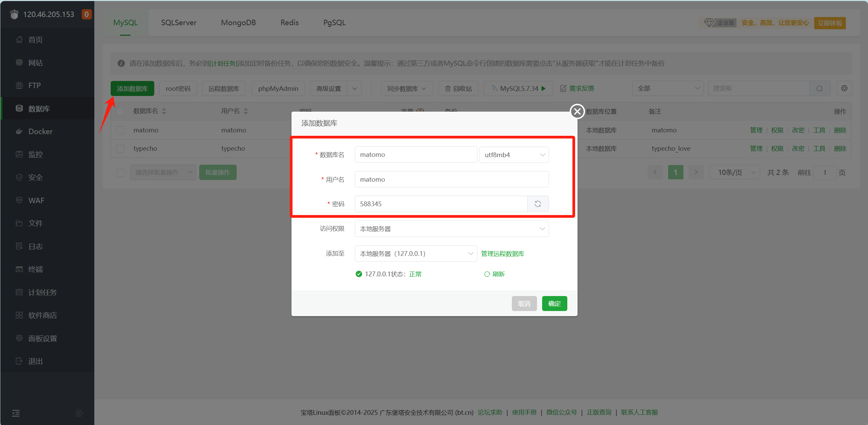
Task: Check the typecho row checkbox
Action: (x=121, y=149)
